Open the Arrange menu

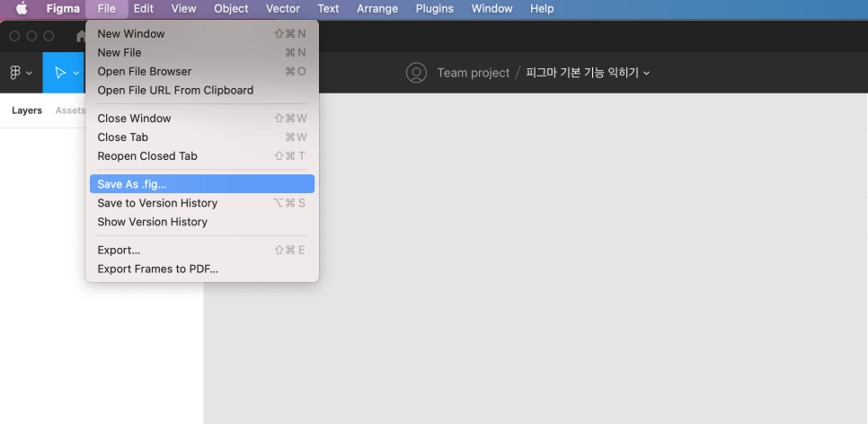point(377,9)
